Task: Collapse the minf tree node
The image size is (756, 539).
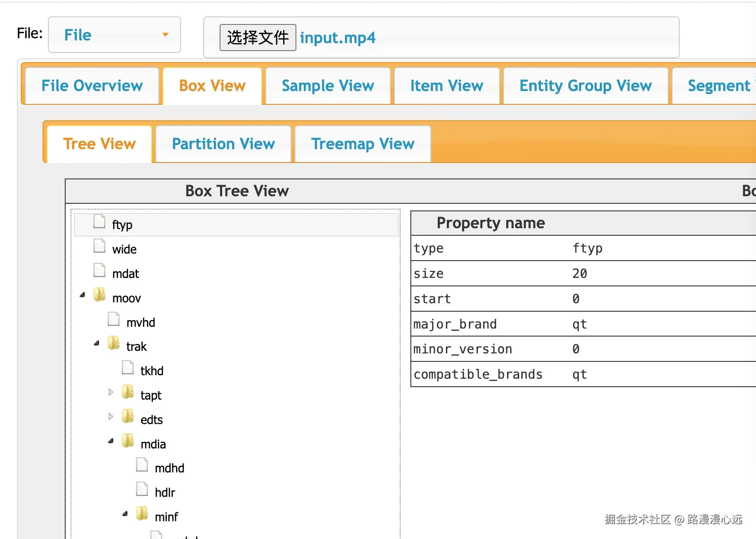Action: coord(125,514)
